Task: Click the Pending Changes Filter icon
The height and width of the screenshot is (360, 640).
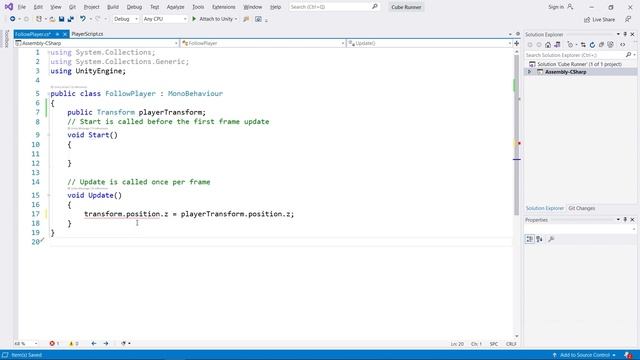Action: [x=570, y=45]
